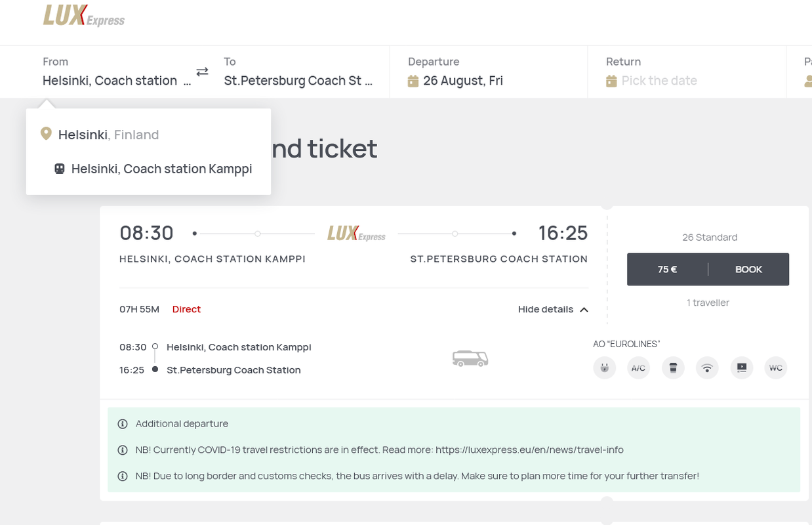Image resolution: width=812 pixels, height=525 pixels.
Task: Click the WC amenity icon
Action: tap(776, 367)
